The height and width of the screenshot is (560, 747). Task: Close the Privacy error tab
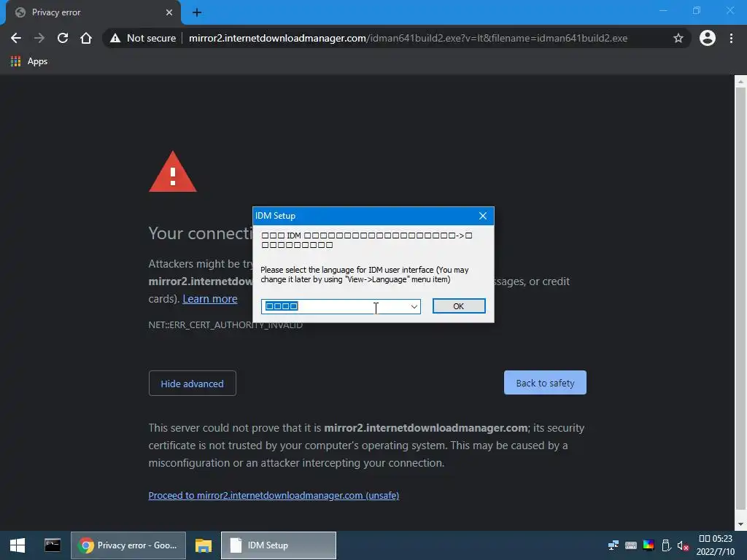tap(169, 12)
